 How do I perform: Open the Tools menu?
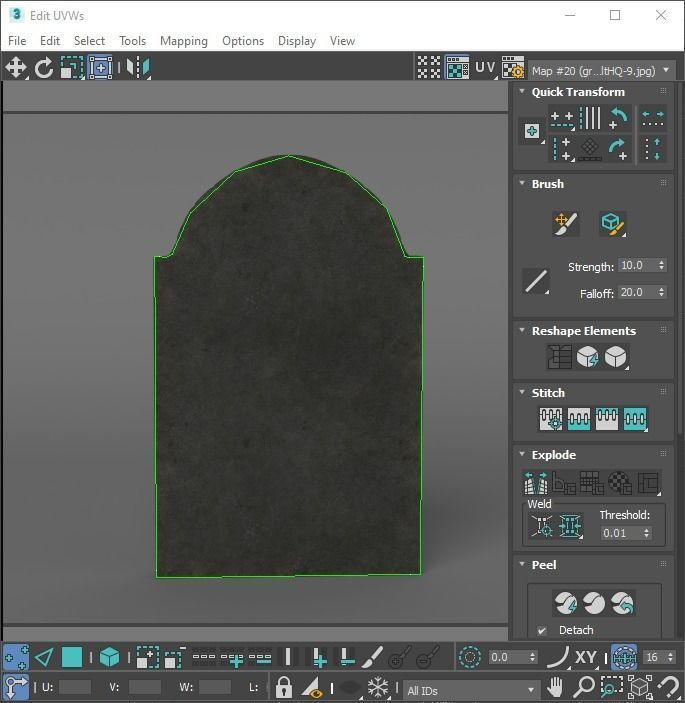click(132, 41)
